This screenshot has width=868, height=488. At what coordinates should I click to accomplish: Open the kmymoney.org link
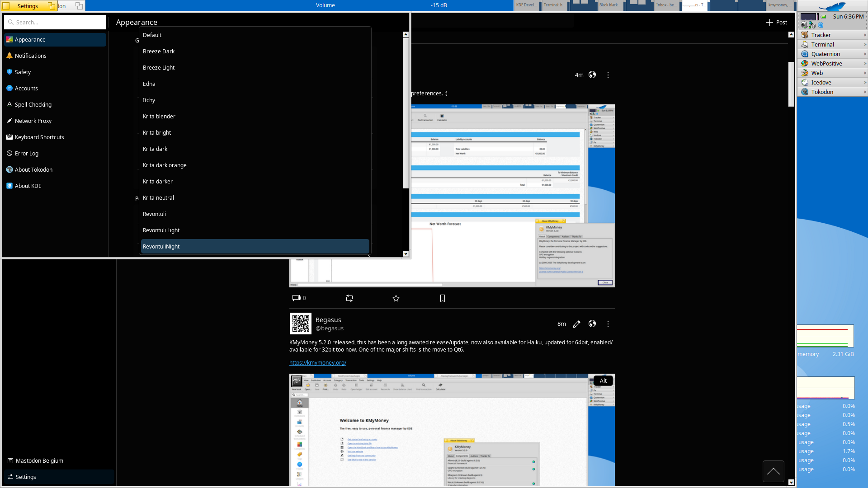point(318,363)
